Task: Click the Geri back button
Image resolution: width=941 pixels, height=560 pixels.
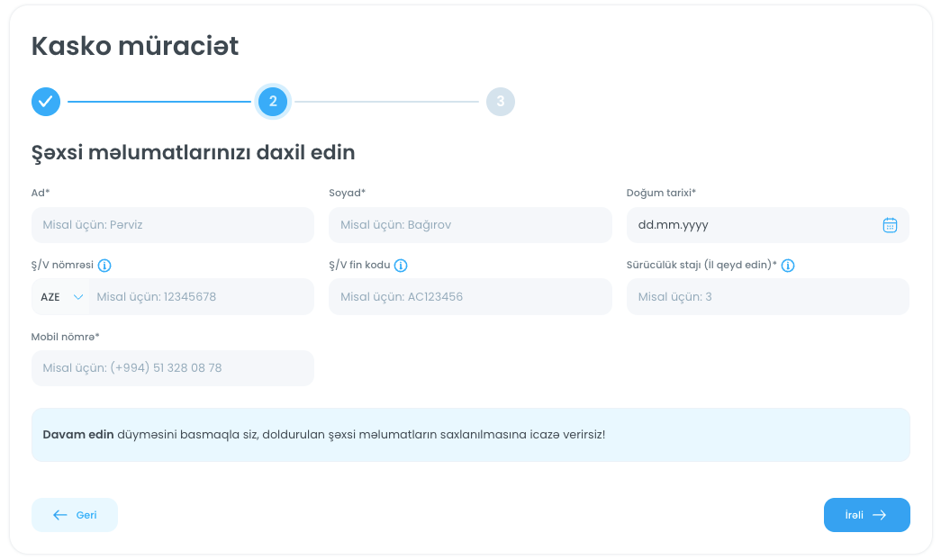Action: 75,515
